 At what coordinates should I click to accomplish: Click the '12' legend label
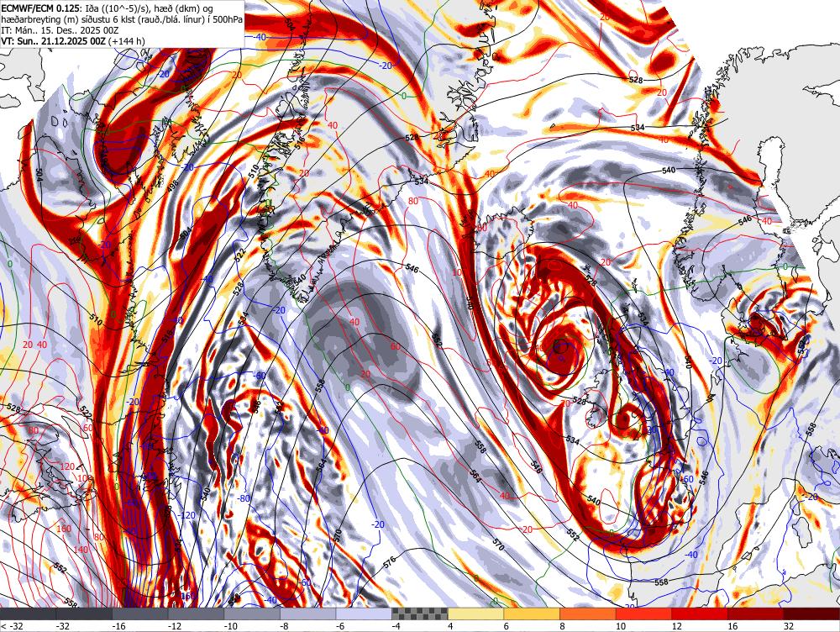pos(676,626)
